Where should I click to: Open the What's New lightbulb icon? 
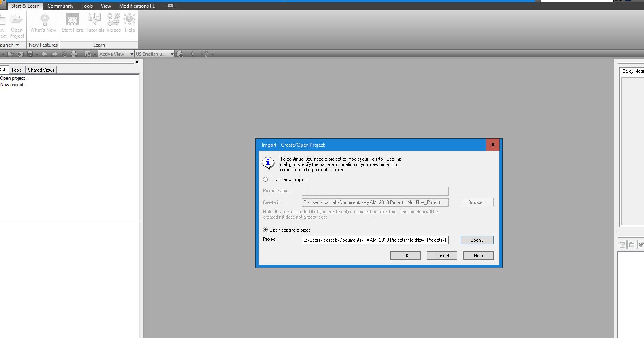[x=45, y=19]
